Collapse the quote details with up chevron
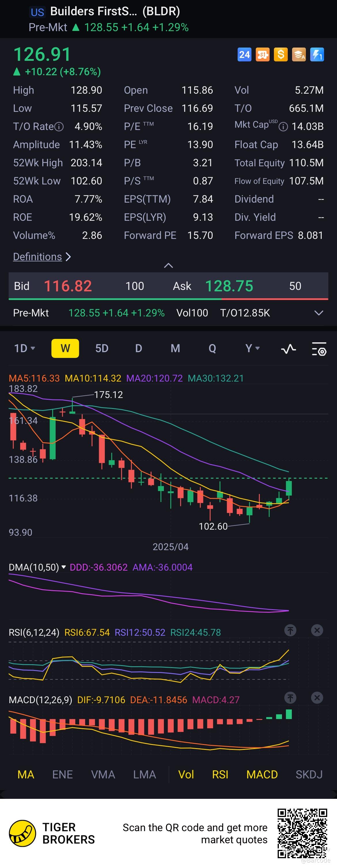337x868 pixels. (x=168, y=265)
